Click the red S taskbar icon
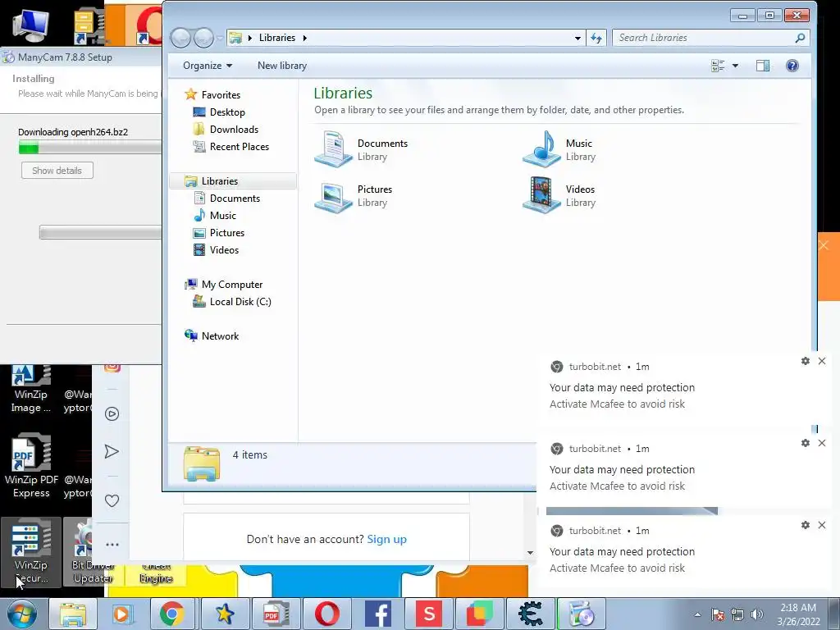This screenshot has width=840, height=630. [x=429, y=614]
